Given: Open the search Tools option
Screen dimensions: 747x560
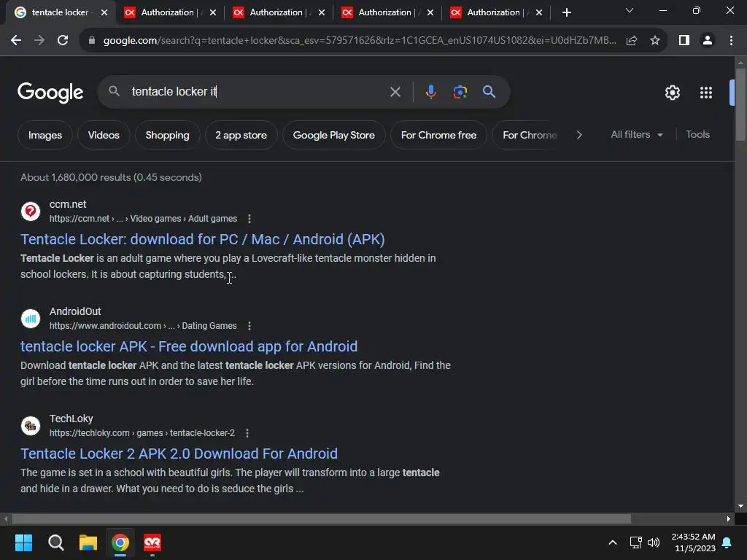Looking at the screenshot, I should click(697, 135).
